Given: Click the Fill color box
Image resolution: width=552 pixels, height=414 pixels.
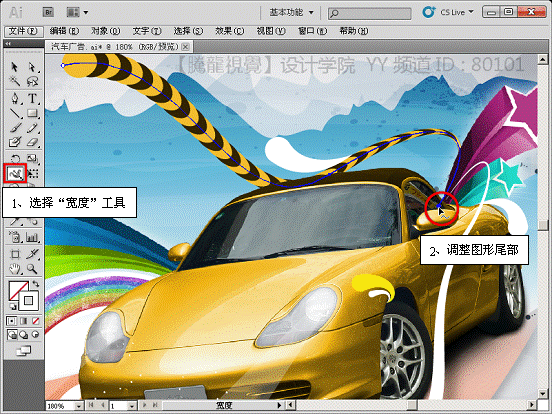Looking at the screenshot, I should click(x=16, y=288).
